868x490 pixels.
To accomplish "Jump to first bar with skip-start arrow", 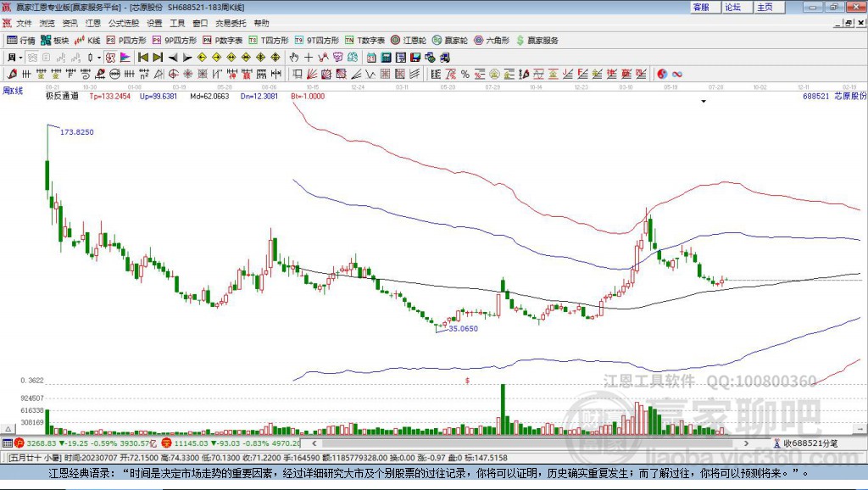I will click(143, 58).
